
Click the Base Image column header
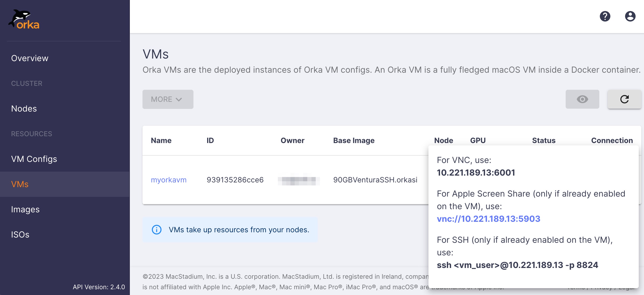[x=354, y=140]
